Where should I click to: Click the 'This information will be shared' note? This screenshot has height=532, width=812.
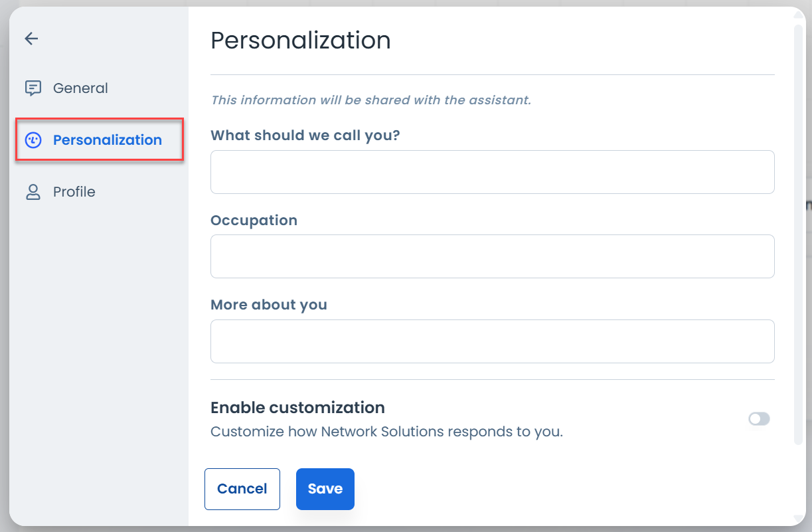tap(371, 100)
